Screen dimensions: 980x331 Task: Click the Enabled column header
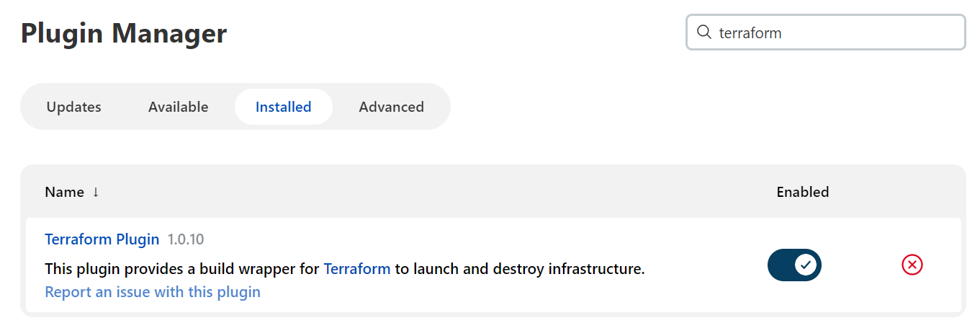(x=802, y=192)
